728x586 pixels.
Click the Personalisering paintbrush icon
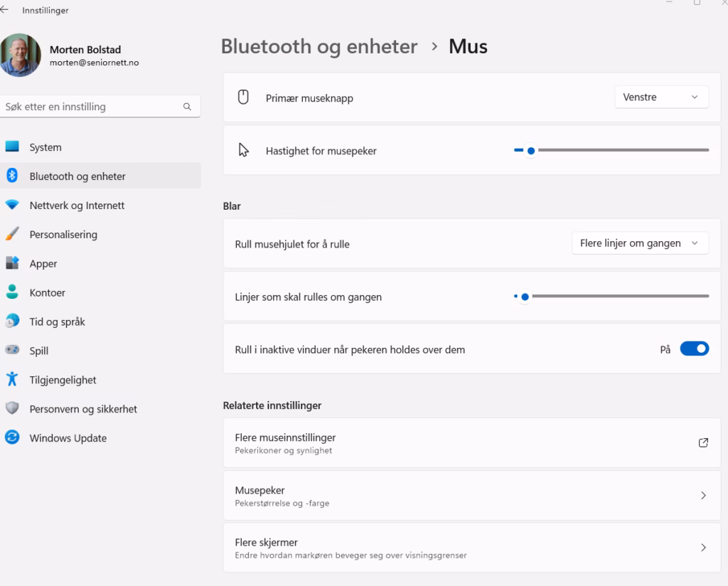point(12,234)
